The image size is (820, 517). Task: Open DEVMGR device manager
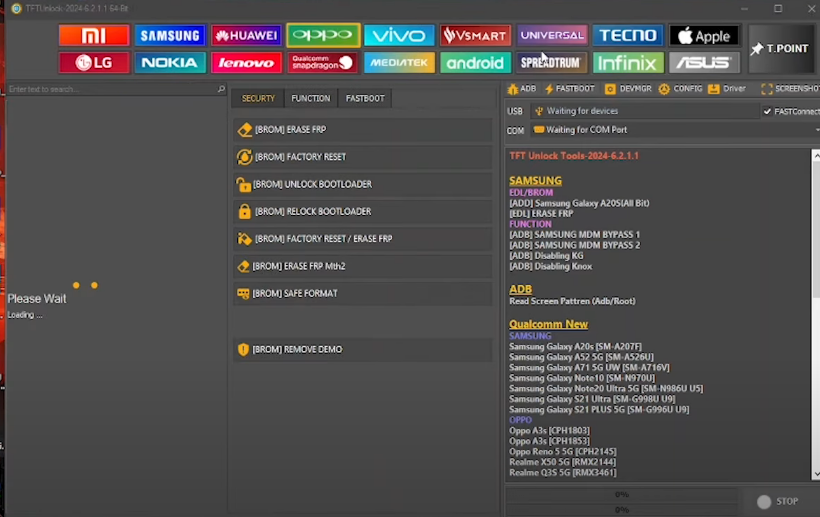pos(628,89)
